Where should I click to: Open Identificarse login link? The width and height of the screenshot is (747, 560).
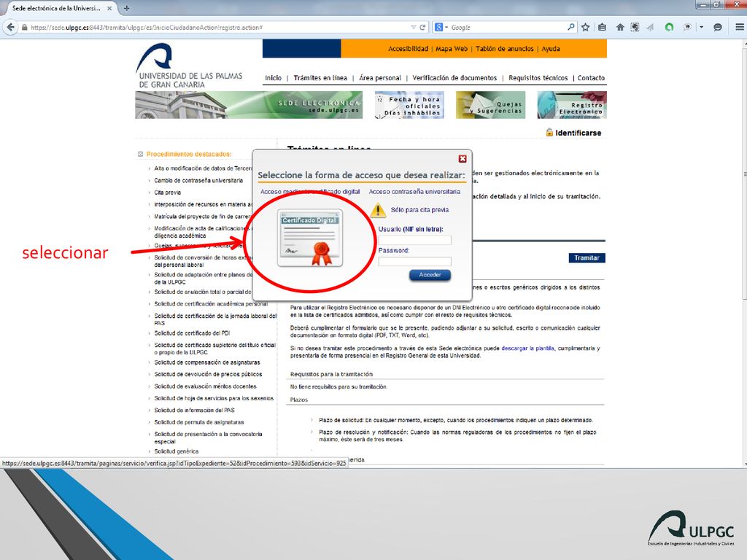[x=578, y=133]
